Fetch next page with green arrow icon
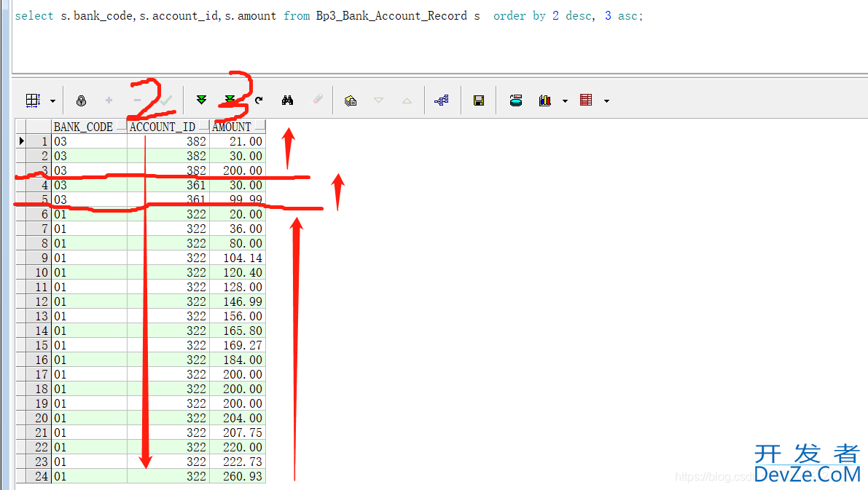 [201, 100]
